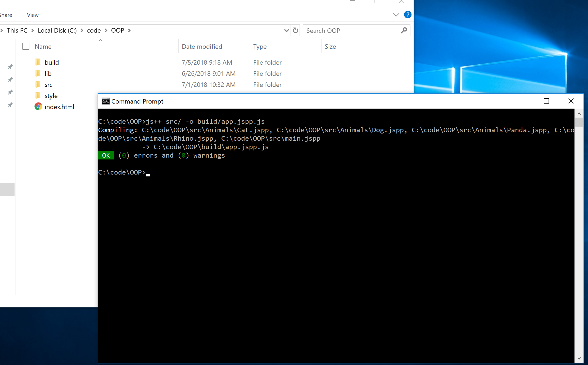This screenshot has width=588, height=365.
Task: Open the blue Help question mark icon
Action: click(408, 15)
